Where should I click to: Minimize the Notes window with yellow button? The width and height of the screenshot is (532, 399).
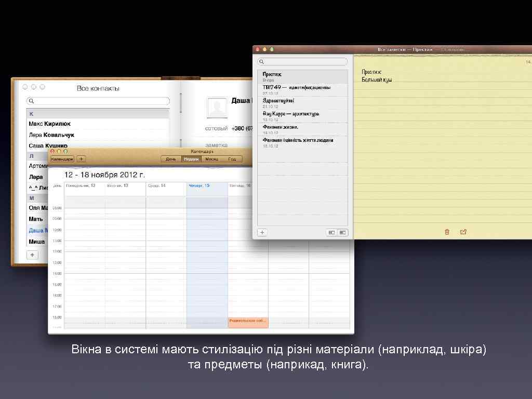coord(264,49)
